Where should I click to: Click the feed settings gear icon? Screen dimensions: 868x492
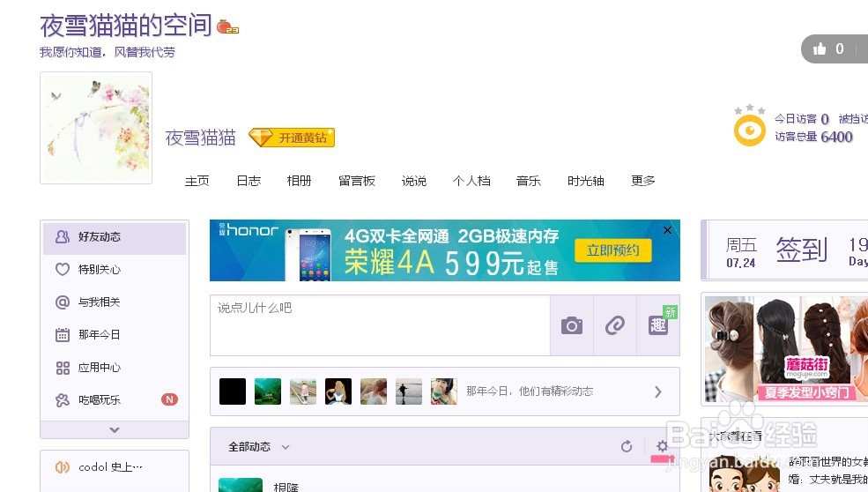pos(662,446)
